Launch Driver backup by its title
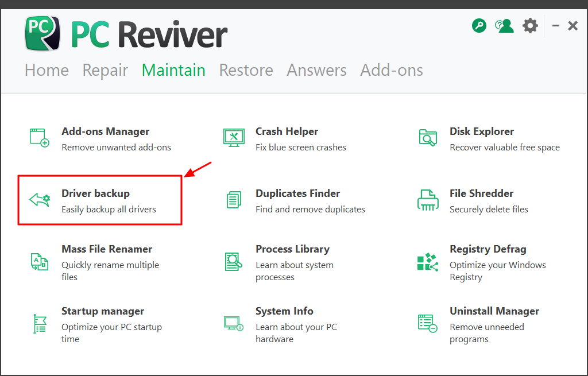Image resolution: width=588 pixels, height=376 pixels. click(x=96, y=193)
